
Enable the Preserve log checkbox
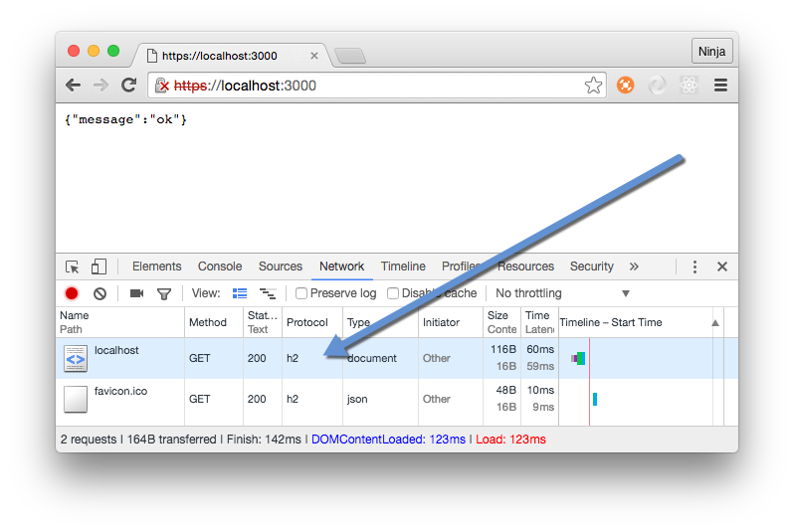(301, 293)
